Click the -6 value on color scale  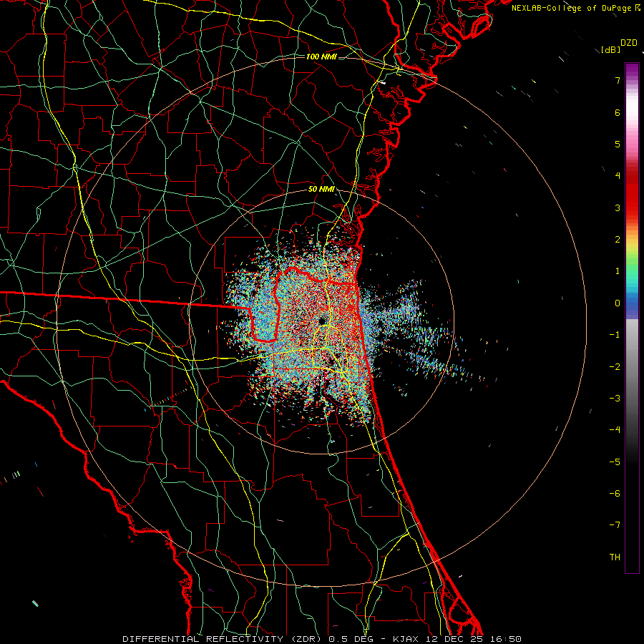coord(615,494)
